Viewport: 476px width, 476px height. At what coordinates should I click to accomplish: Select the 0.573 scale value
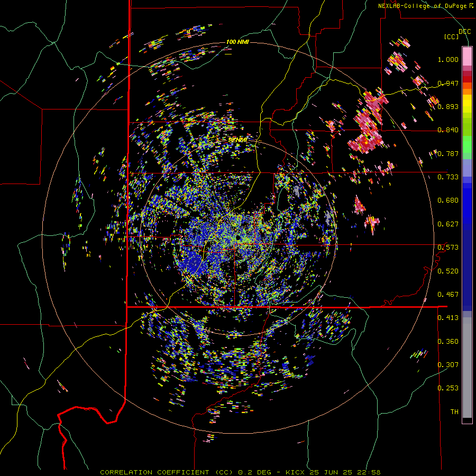(x=448, y=248)
